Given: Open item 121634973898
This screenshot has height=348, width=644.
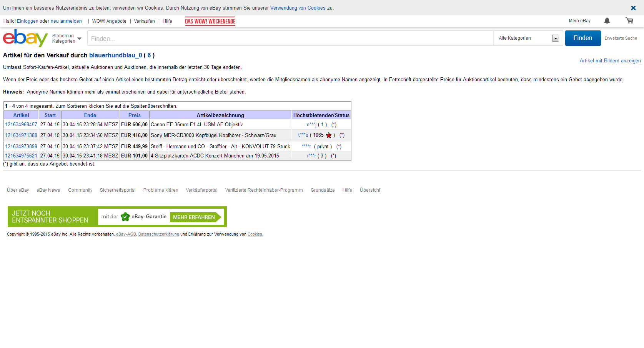Looking at the screenshot, I should coord(21,147).
